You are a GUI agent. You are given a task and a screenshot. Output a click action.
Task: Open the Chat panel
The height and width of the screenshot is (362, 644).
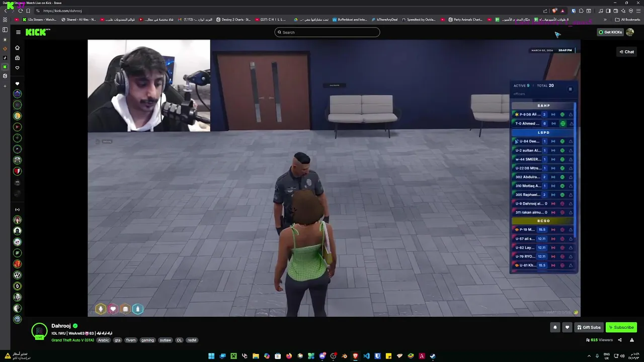pyautogui.click(x=626, y=52)
